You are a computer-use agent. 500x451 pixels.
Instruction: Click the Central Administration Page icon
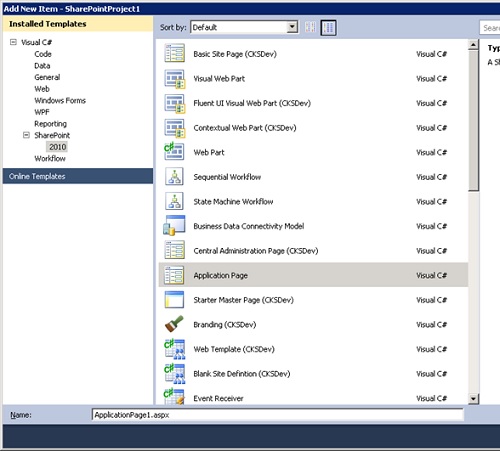[174, 250]
